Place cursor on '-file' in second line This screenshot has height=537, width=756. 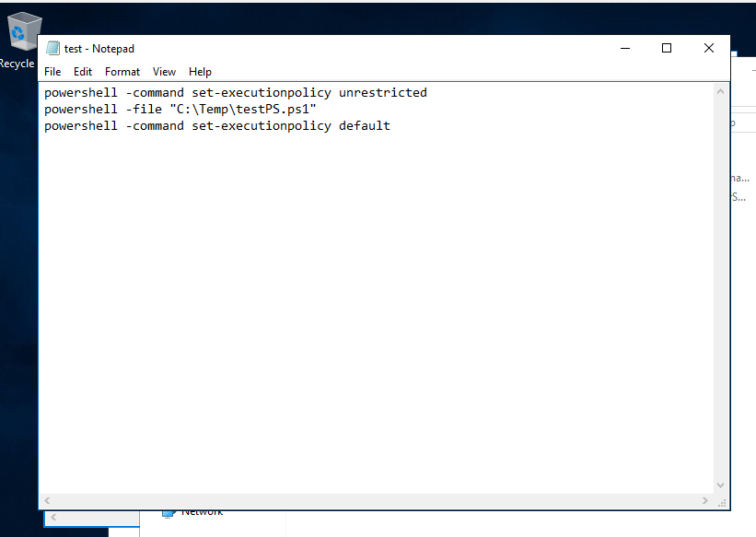click(144, 110)
